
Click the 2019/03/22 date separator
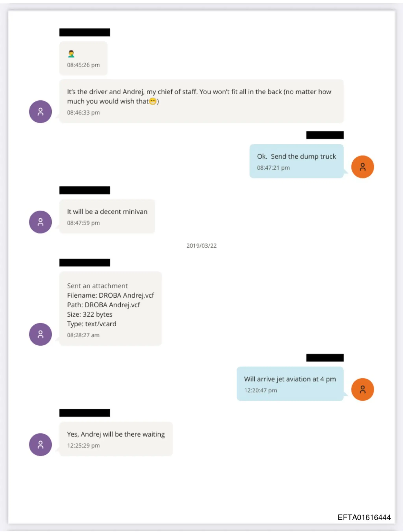(x=201, y=246)
